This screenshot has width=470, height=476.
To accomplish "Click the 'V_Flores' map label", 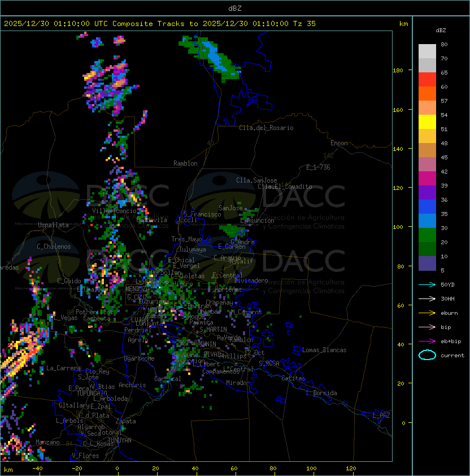I will click(x=85, y=456).
